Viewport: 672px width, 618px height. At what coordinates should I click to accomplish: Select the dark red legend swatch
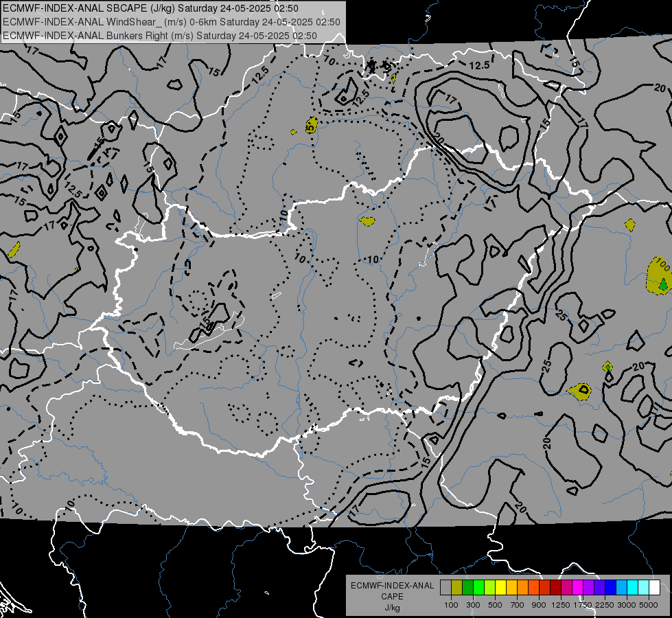pyautogui.click(x=556, y=588)
